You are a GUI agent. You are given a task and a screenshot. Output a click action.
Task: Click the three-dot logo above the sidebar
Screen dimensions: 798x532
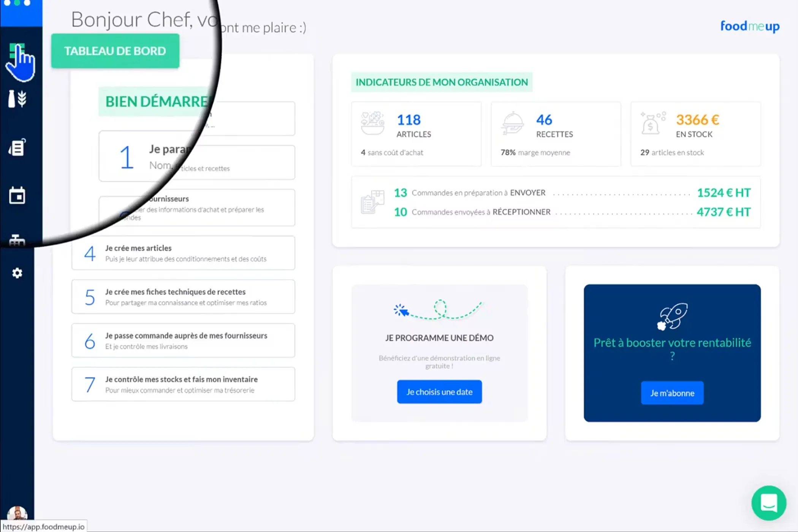(17, 3)
